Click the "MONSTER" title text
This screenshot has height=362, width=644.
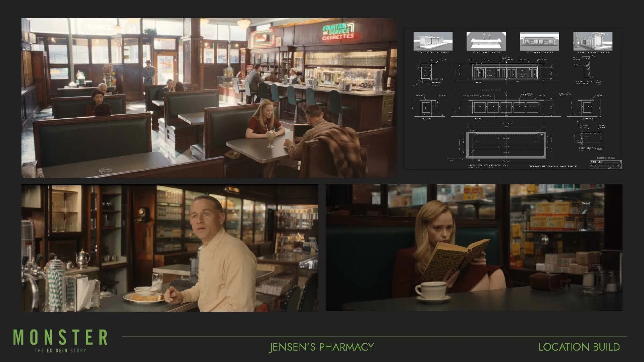click(60, 337)
